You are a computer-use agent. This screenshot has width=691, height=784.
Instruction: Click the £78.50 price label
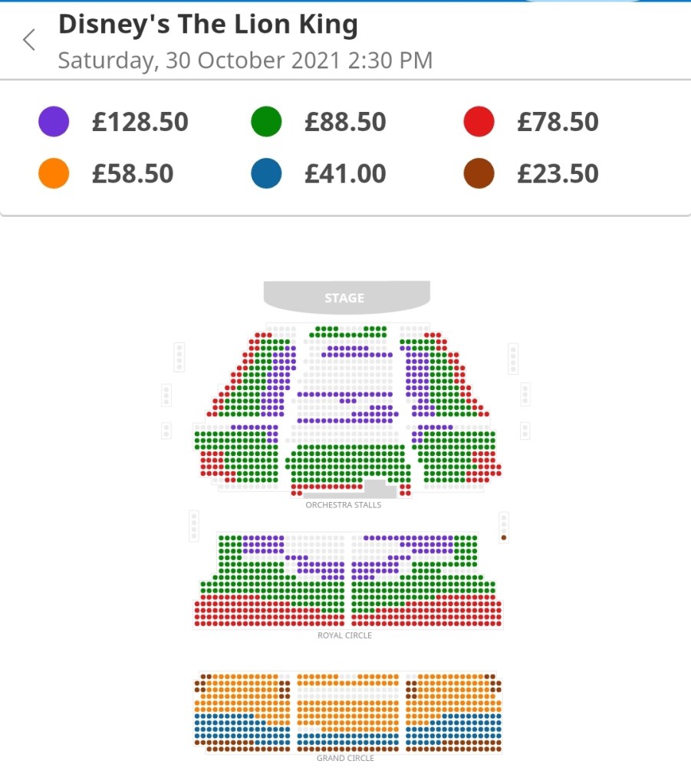point(558,122)
